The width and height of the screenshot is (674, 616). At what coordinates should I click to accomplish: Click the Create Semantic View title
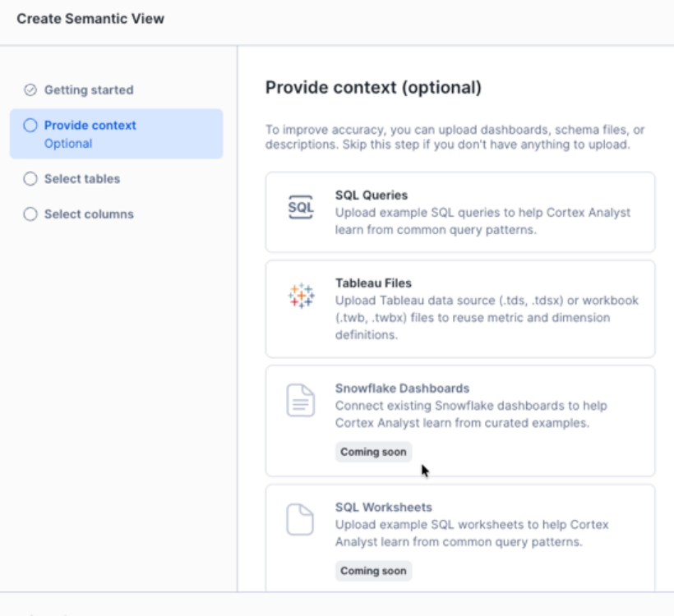coord(90,18)
